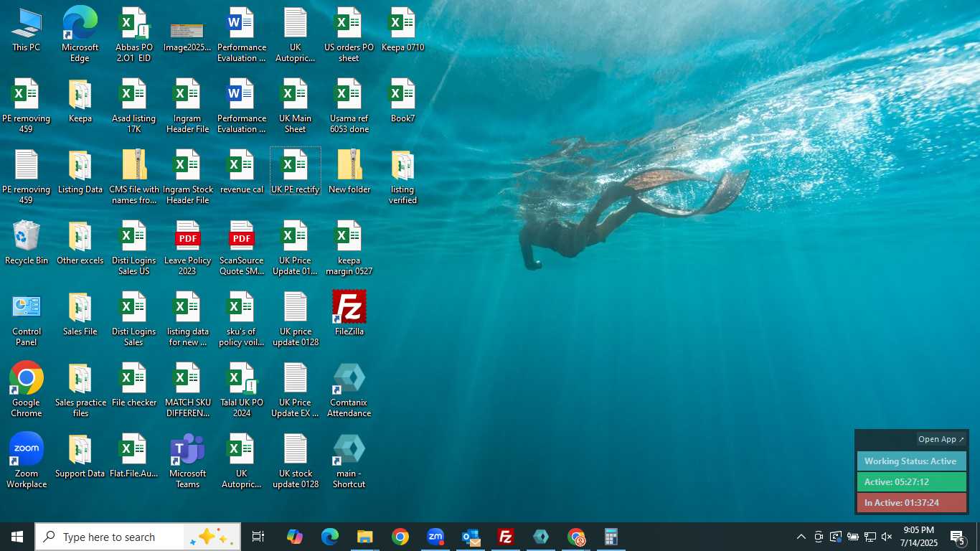Screen dimensions: 980x551
Task: Select 'Ingram Stock Header File' Excel file
Action: click(188, 176)
